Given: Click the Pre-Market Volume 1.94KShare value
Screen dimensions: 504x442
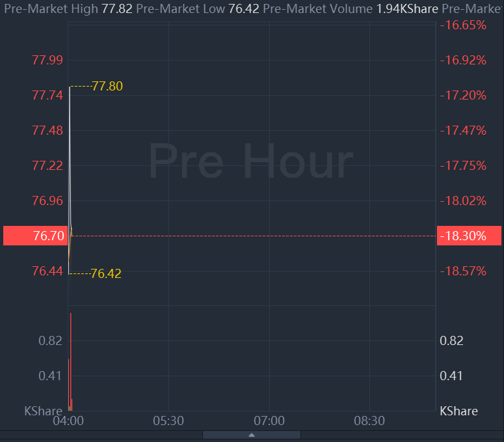Looking at the screenshot, I should click(x=408, y=10).
